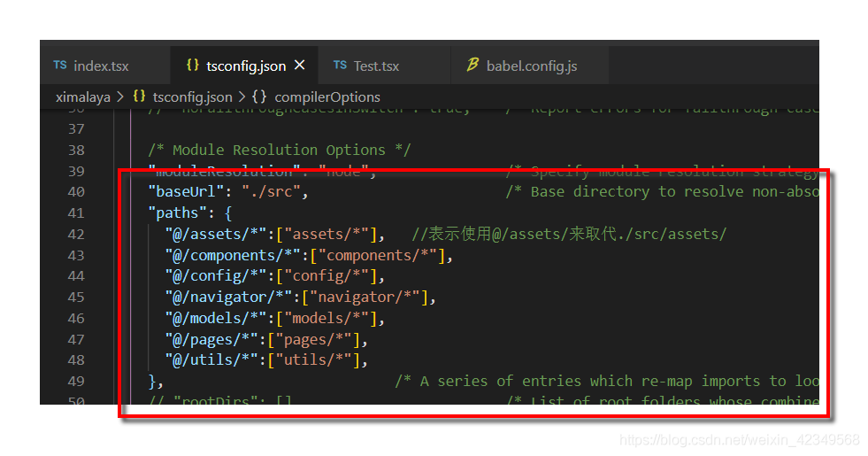Click line number 49 in the gutter
The width and height of the screenshot is (868, 456).
click(76, 382)
